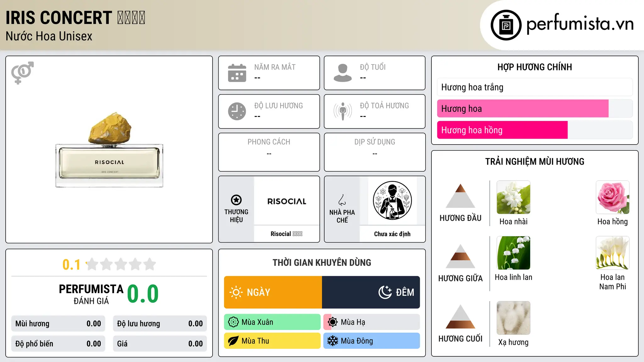Click the Độ phổ biến score row

pos(58,344)
